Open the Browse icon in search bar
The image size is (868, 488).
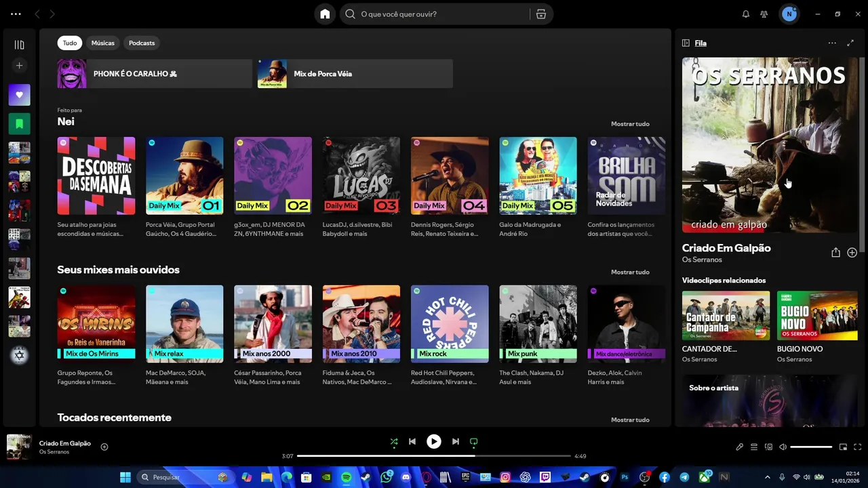click(540, 14)
